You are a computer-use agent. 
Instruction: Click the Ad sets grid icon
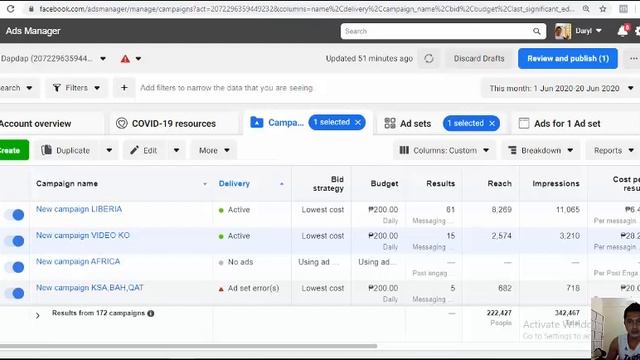[x=390, y=123]
